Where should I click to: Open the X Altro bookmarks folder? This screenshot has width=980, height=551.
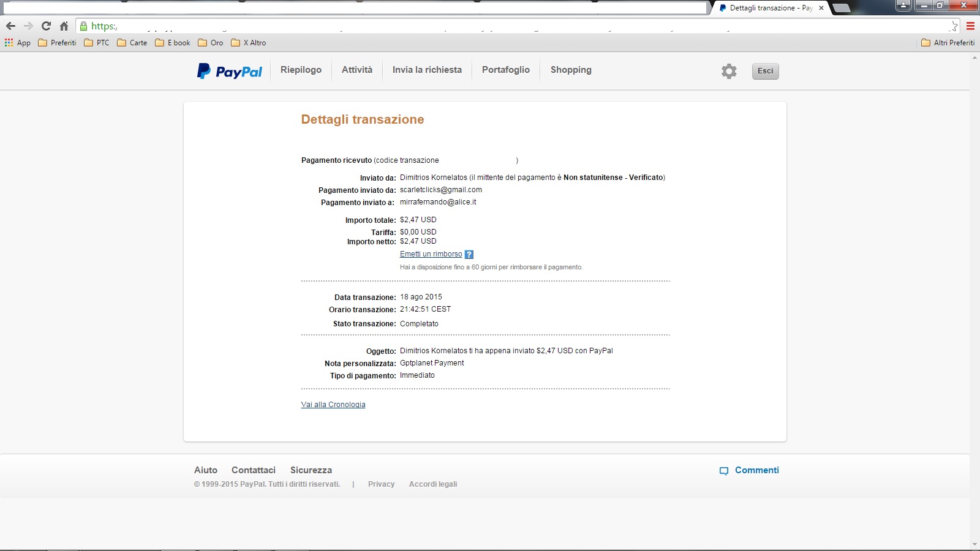(x=249, y=43)
